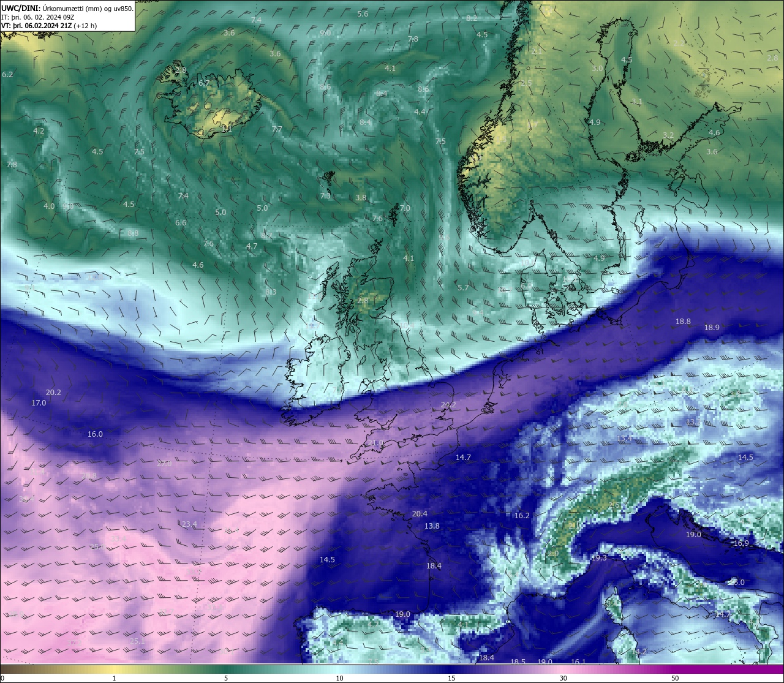Click the 3.8 value near the Faroe Islands
784x683 pixels.
coord(361,198)
